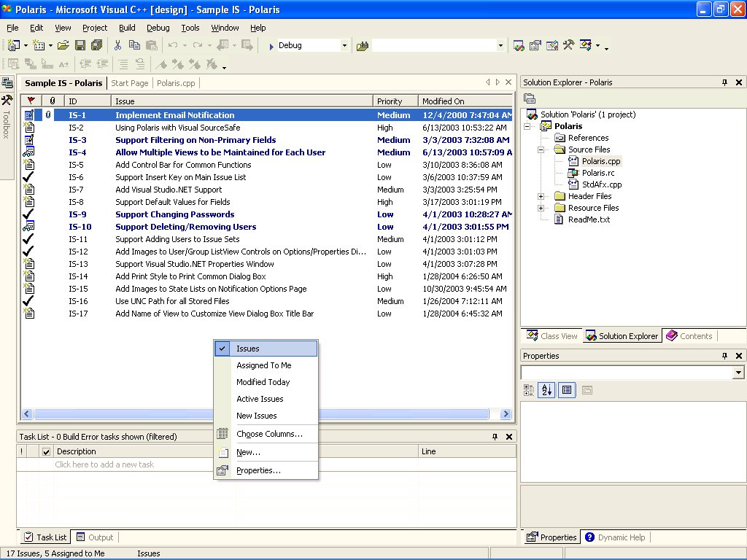Screen dimensions: 747x560
Task: Choose Active Issues from context menu
Action: coord(266,399)
